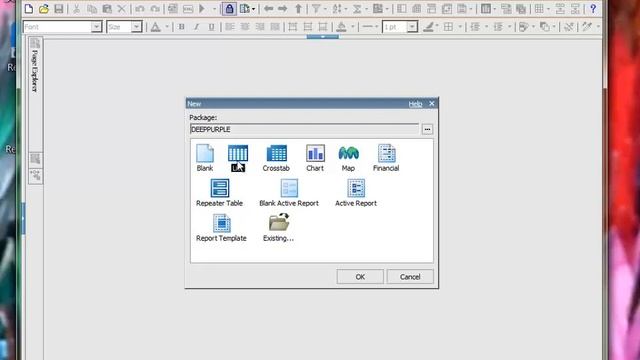This screenshot has width=640, height=360.
Task: Click the Sort toolbar icon
Action: coord(337,9)
